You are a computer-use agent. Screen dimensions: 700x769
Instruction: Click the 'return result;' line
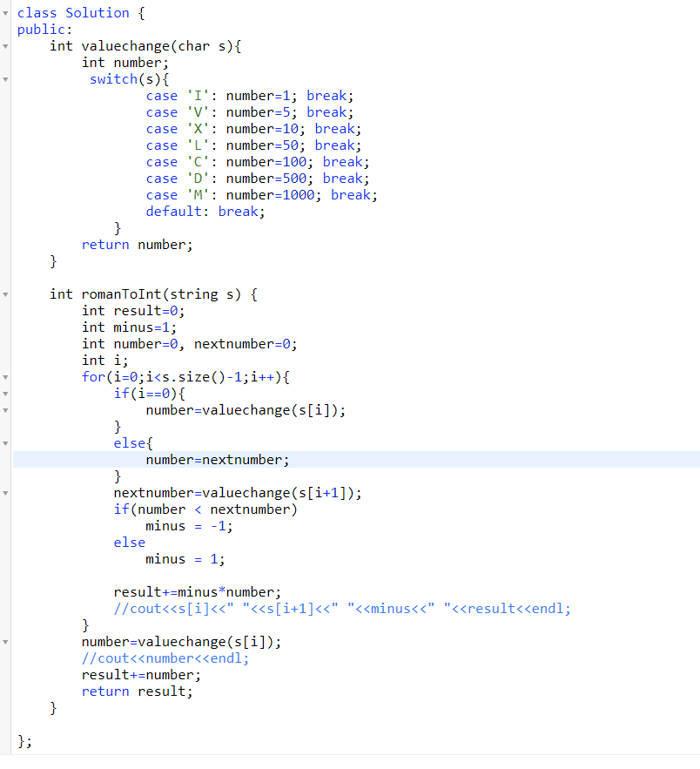click(x=138, y=692)
